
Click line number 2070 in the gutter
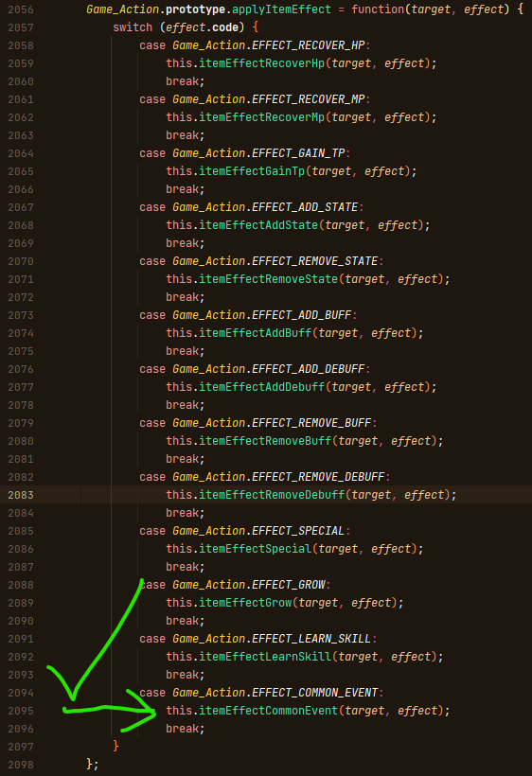(21, 261)
